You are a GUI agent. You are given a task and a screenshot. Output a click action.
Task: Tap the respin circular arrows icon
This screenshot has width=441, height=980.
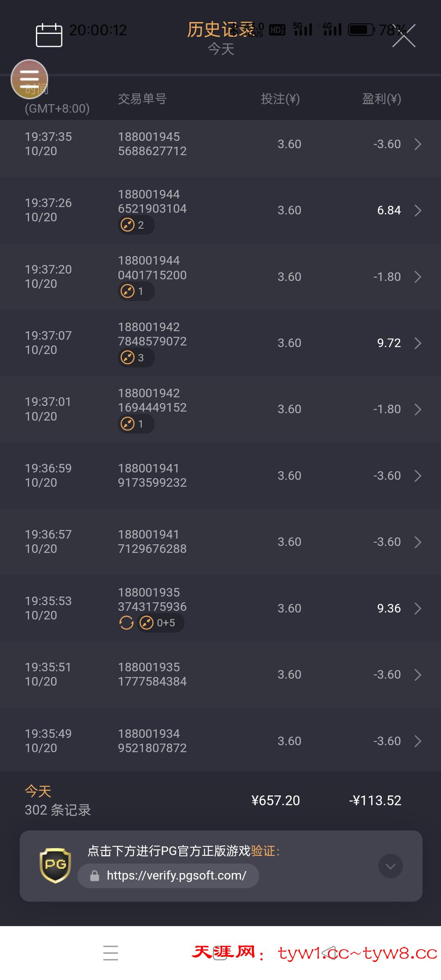(126, 623)
